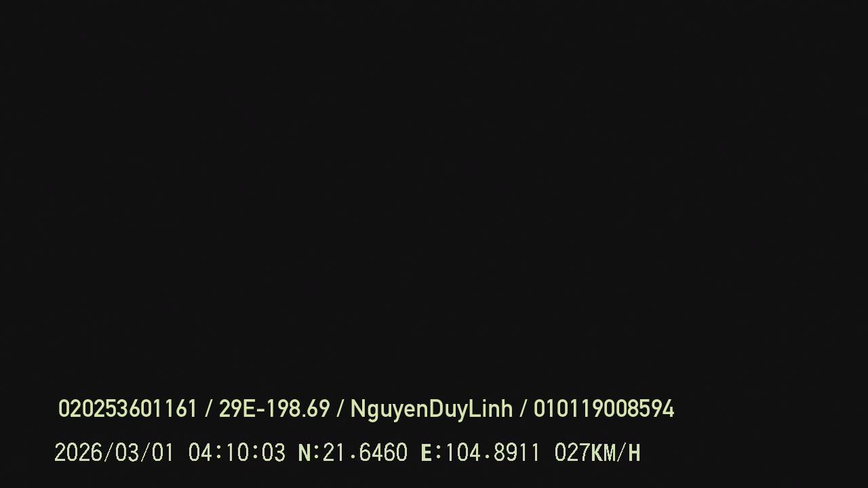Click the N: latitude label
This screenshot has width=868, height=488.
tap(309, 453)
